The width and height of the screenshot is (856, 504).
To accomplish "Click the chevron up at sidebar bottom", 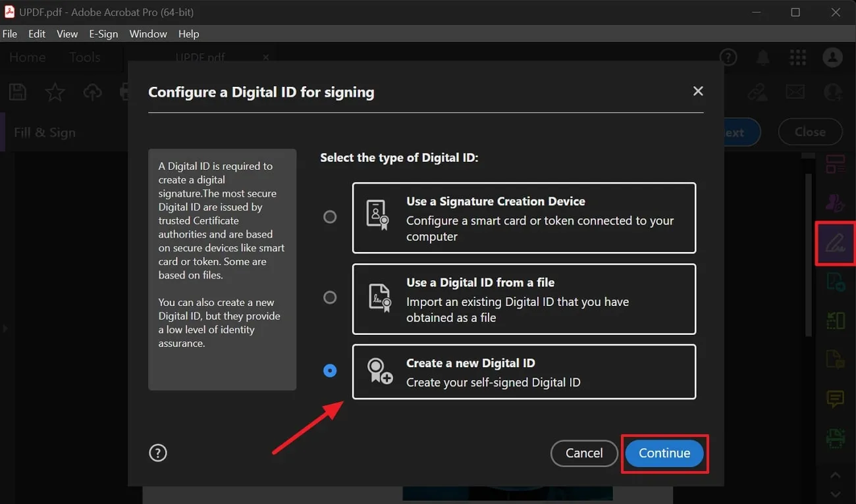I will pos(835,475).
